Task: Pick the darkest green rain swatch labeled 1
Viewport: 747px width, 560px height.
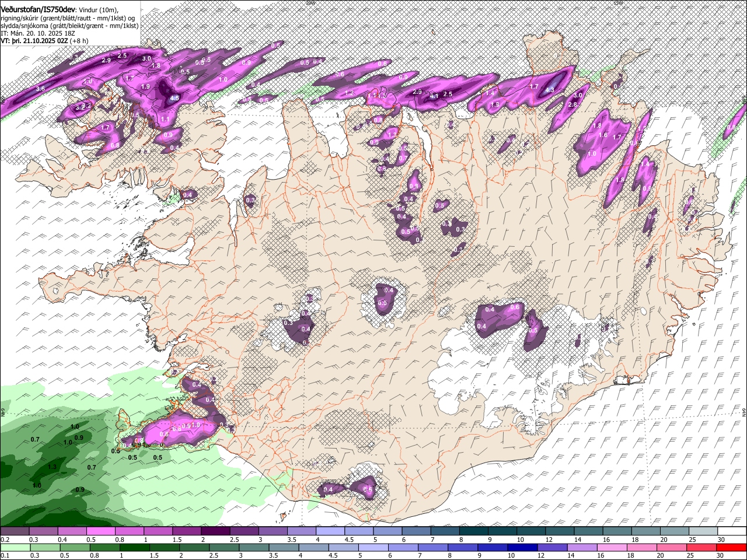Action: 134,547
